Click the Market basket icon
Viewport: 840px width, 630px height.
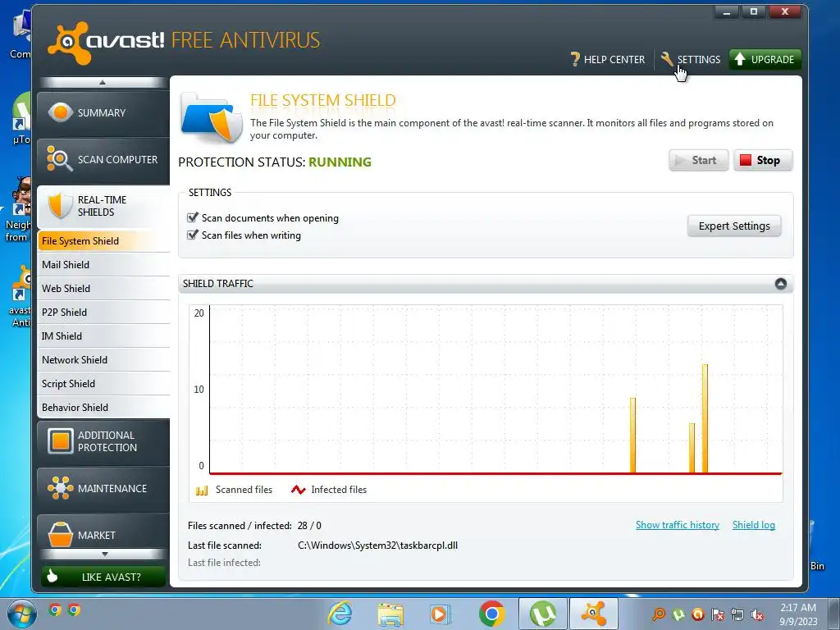pos(60,535)
